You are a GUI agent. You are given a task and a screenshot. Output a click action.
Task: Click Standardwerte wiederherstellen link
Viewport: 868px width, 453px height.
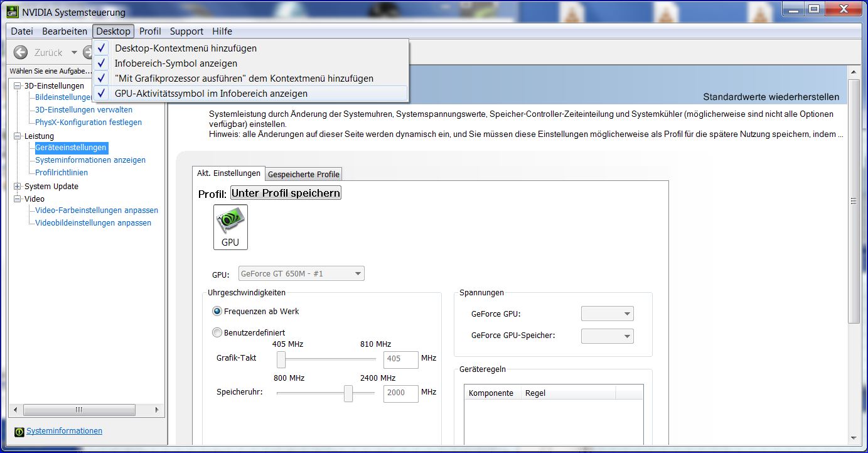[771, 97]
